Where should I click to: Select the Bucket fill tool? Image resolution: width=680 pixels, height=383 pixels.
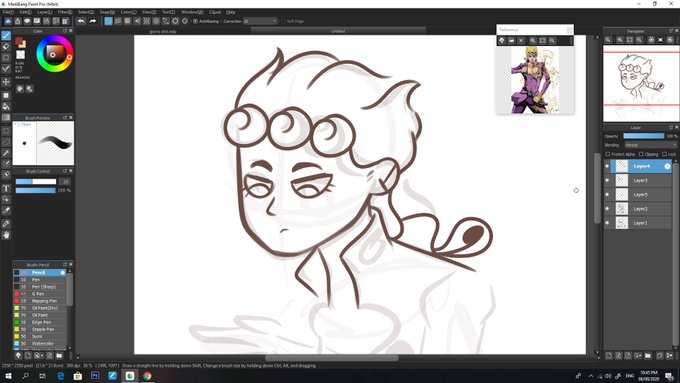pos(6,106)
